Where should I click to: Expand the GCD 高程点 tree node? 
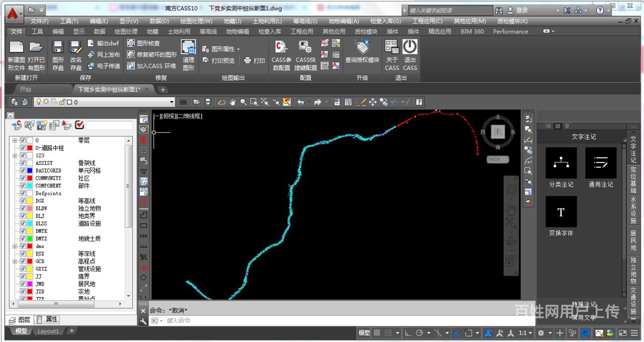(x=14, y=262)
